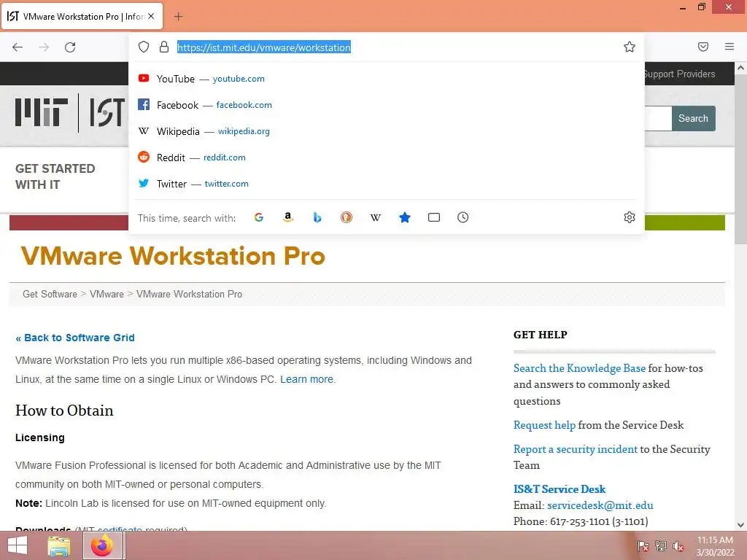
Task: Click Support Providers header link
Action: pos(679,74)
